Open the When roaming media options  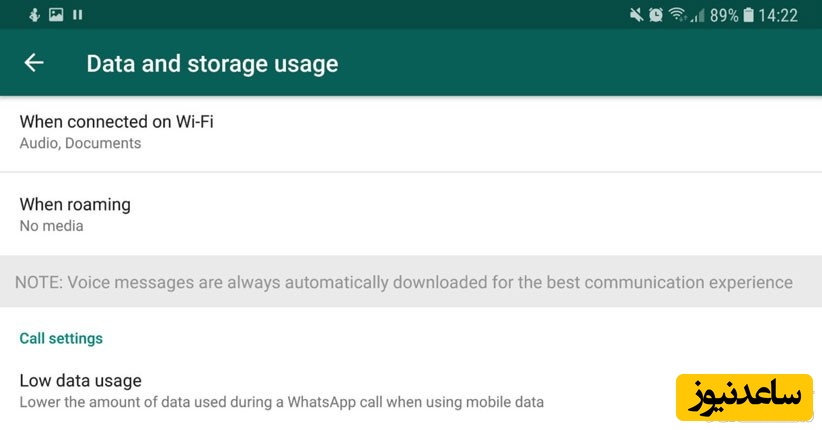pos(75,204)
